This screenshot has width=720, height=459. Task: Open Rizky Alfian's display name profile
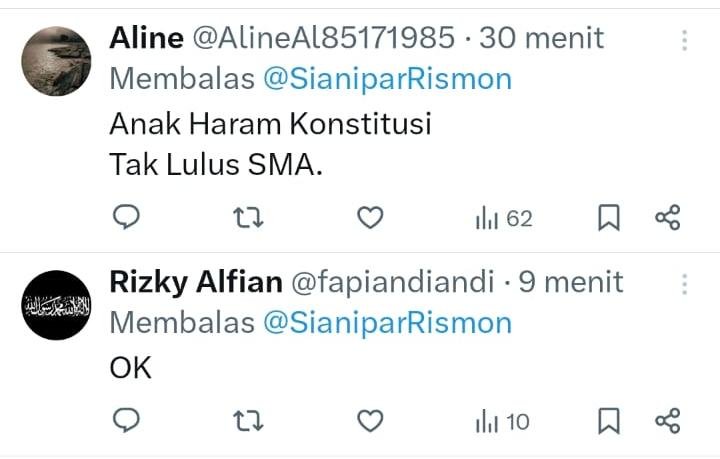pos(196,282)
